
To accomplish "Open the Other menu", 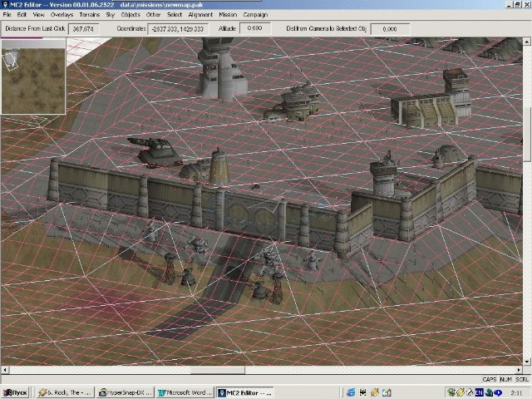I will [153, 15].
